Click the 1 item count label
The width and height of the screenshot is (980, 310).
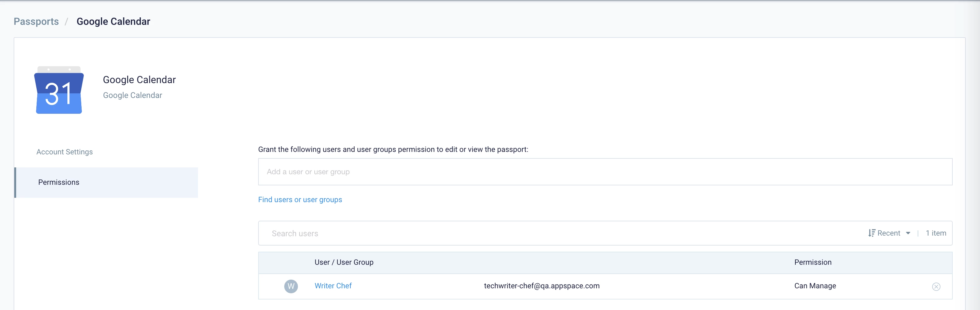936,233
